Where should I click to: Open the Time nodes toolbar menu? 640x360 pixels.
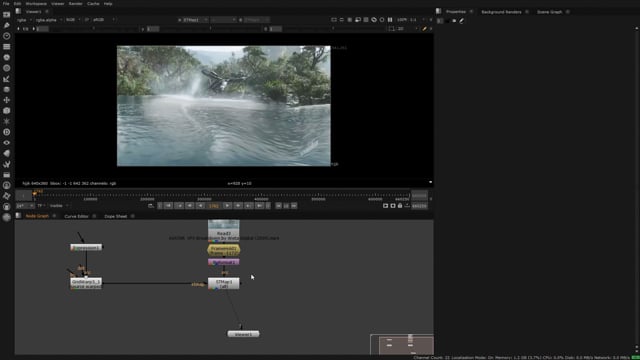pos(7,36)
